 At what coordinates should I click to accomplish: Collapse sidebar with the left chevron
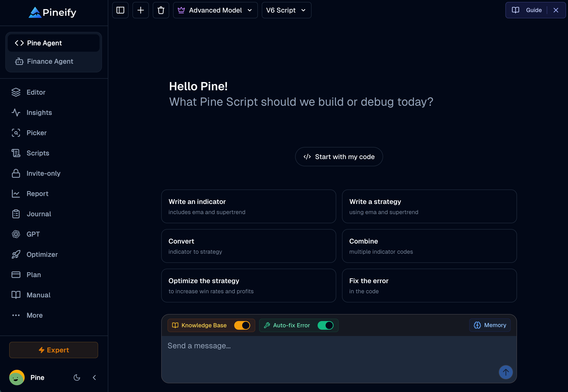95,377
